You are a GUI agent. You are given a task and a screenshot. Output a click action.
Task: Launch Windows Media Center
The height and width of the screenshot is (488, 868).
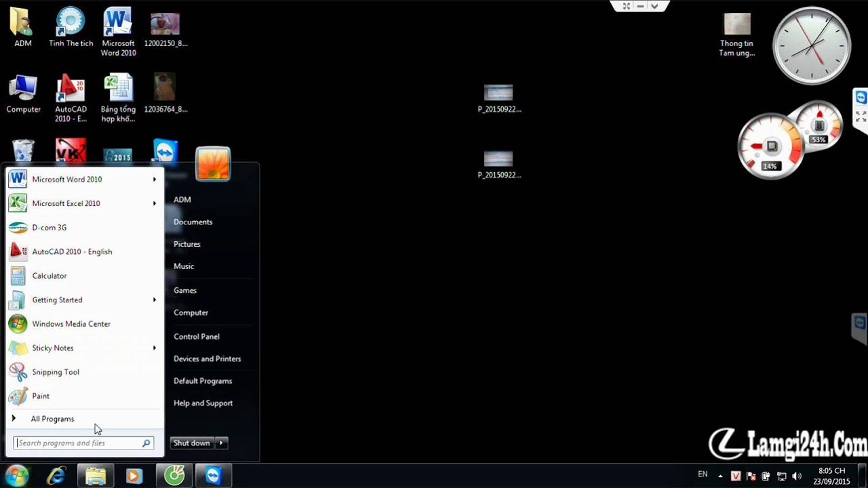click(83, 324)
